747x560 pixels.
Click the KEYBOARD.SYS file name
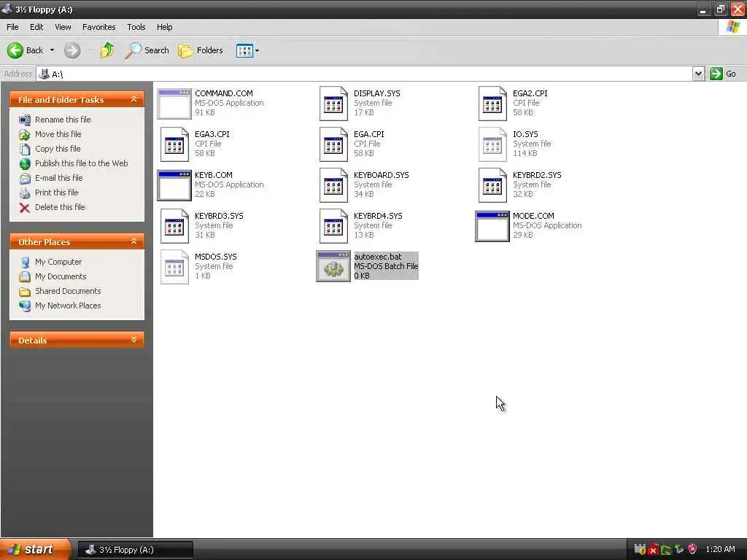pos(381,175)
